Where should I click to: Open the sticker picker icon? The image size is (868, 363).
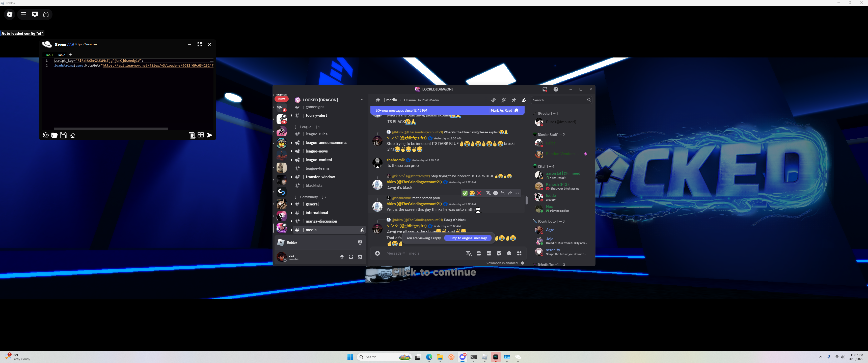click(499, 253)
